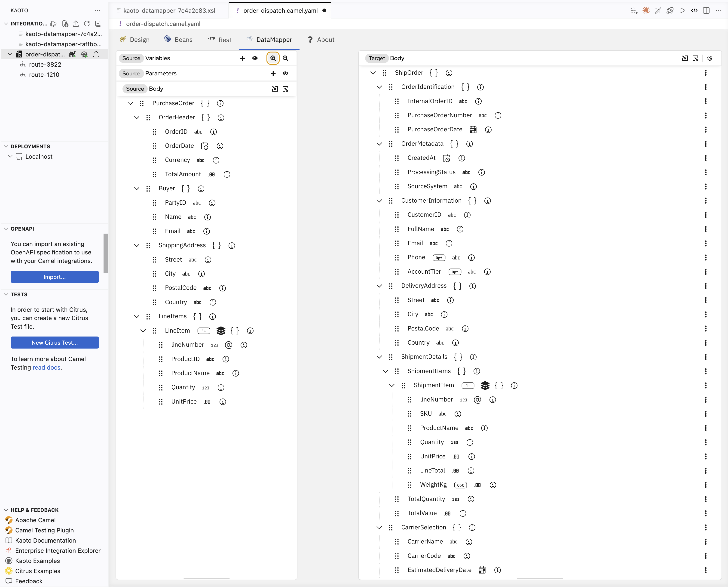728x587 pixels.
Task: Open the Kaoto sidebar more actions menu
Action: pos(97,10)
